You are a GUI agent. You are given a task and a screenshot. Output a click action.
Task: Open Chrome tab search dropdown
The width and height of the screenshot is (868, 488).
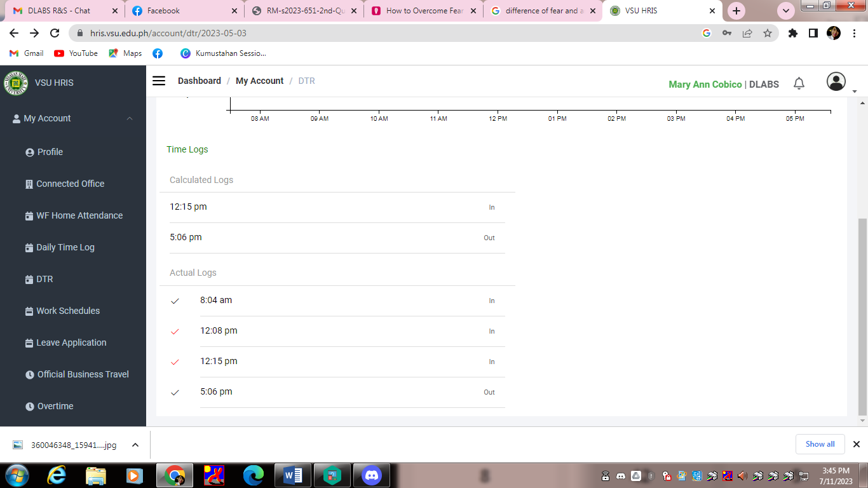pyautogui.click(x=786, y=11)
